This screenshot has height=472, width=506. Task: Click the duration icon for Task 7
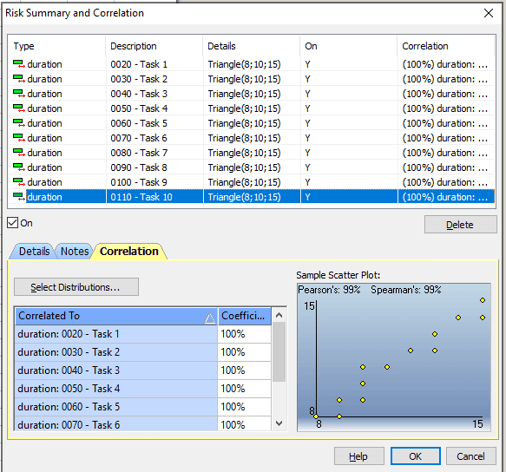pos(19,153)
